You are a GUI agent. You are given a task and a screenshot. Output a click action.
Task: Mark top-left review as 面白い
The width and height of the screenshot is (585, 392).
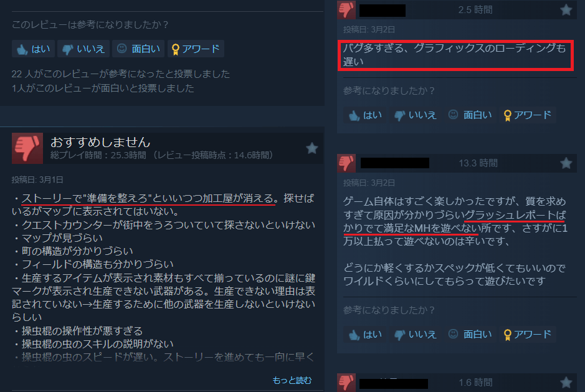(x=138, y=49)
